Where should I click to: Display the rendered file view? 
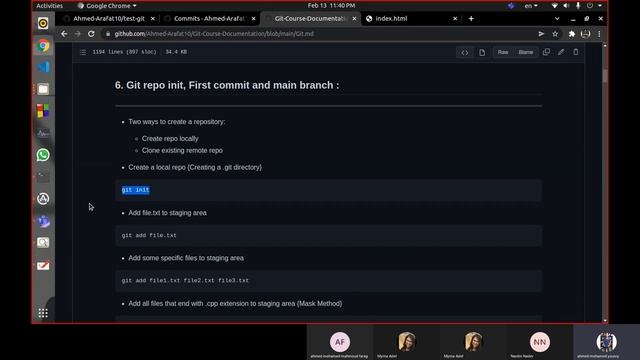[482, 52]
